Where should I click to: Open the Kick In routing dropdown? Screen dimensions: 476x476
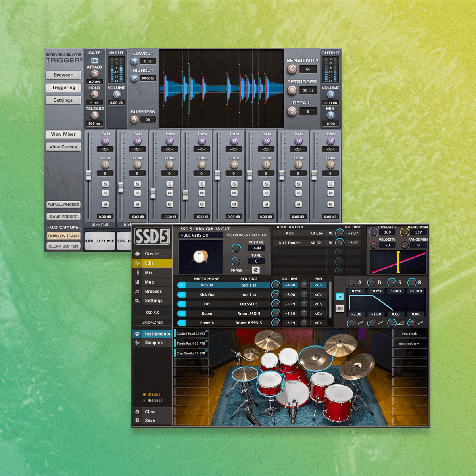coord(249,285)
